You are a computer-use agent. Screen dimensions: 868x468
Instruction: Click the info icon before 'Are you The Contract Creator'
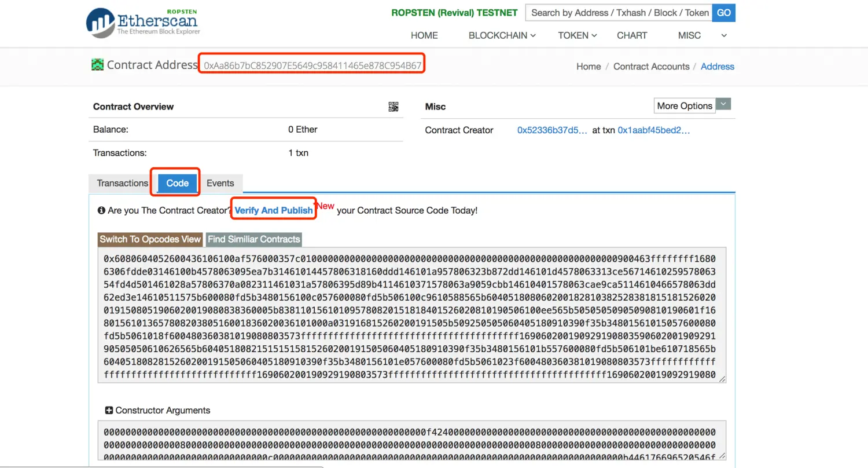pyautogui.click(x=101, y=210)
